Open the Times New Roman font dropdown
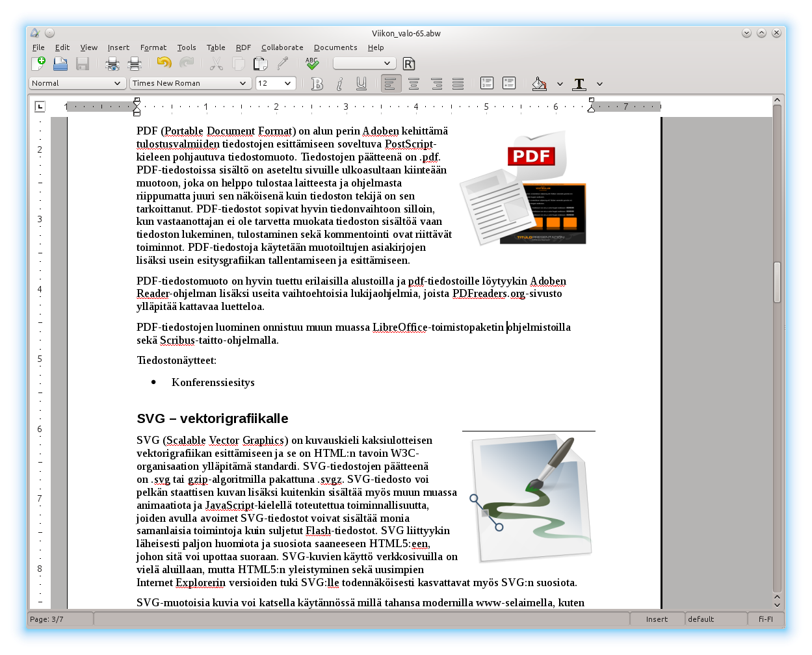 [190, 83]
